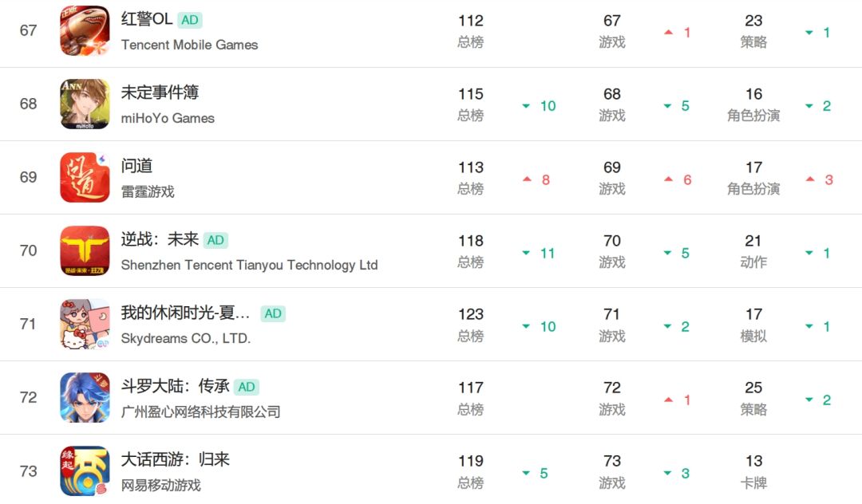Open the 问道 game title link
The image size is (862, 504).
(136, 166)
